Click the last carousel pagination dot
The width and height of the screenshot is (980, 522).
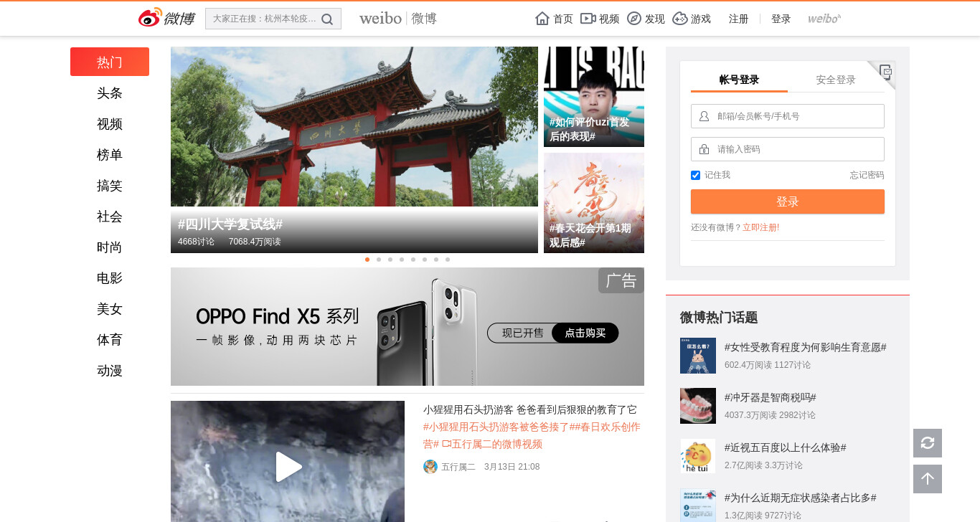click(448, 260)
